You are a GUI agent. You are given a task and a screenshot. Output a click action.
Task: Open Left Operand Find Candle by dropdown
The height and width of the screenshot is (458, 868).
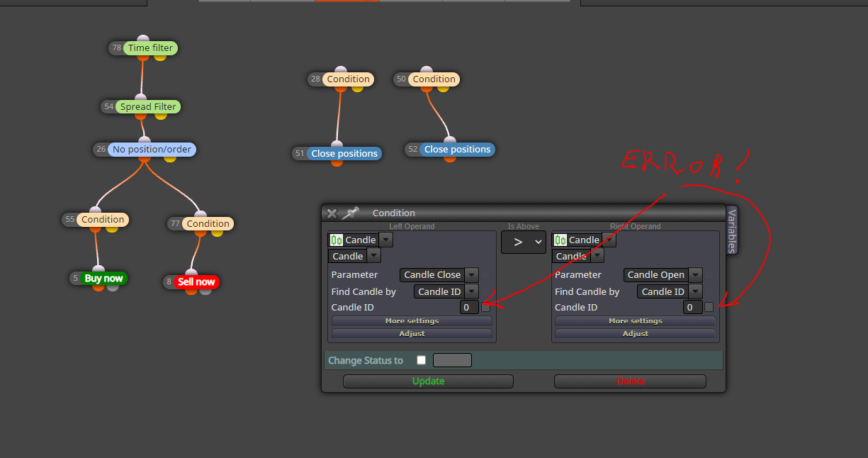pos(471,291)
